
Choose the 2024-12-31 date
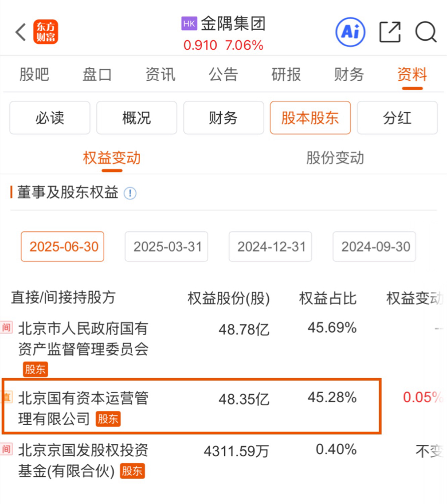(x=270, y=247)
